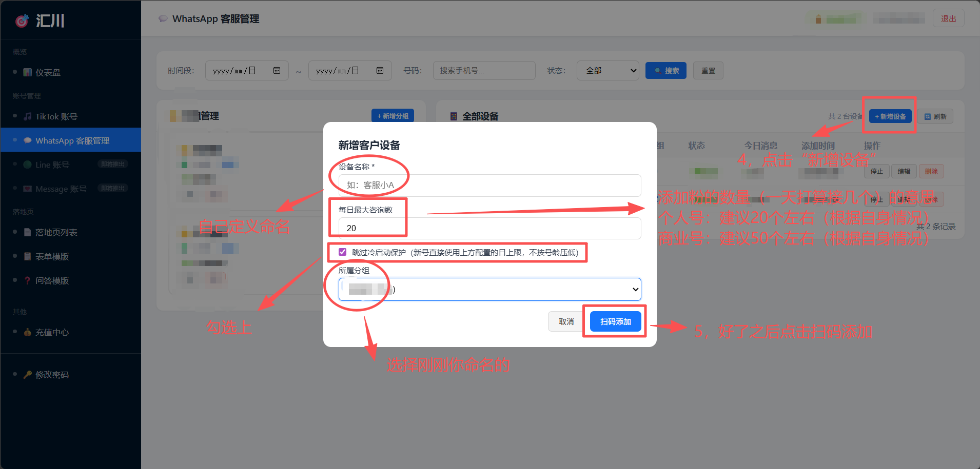Click the header chat bubble icon

[163, 18]
